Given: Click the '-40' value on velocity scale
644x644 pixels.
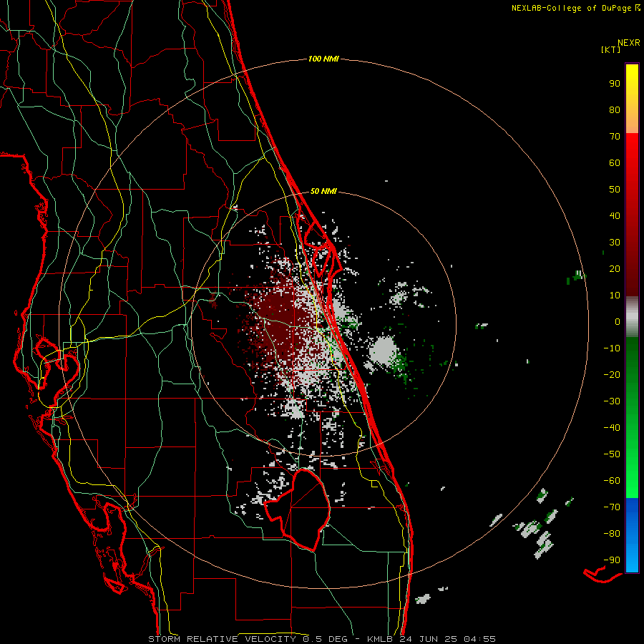Looking at the screenshot, I should click(x=612, y=428).
